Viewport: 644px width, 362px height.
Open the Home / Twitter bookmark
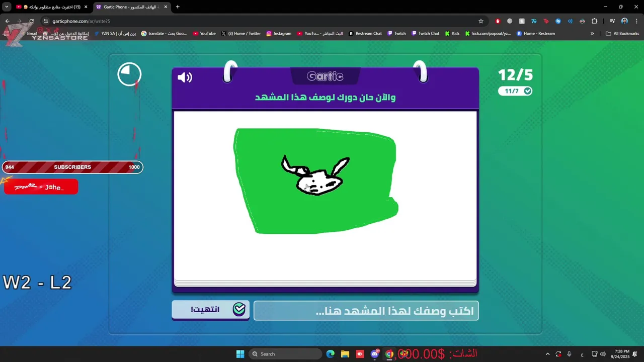[x=241, y=34]
